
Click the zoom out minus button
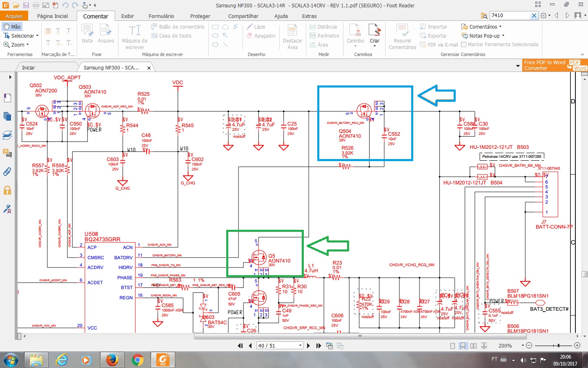(x=529, y=346)
